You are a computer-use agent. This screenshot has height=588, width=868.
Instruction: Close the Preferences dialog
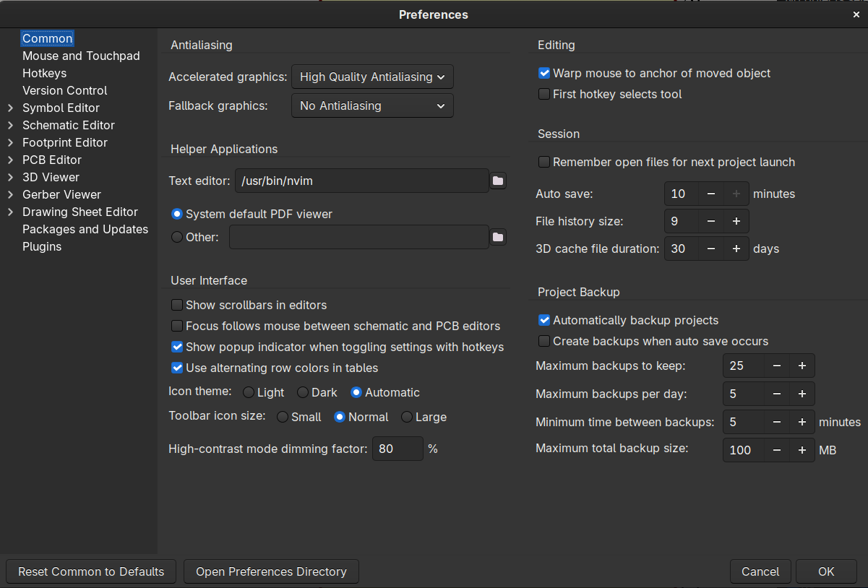(x=856, y=14)
